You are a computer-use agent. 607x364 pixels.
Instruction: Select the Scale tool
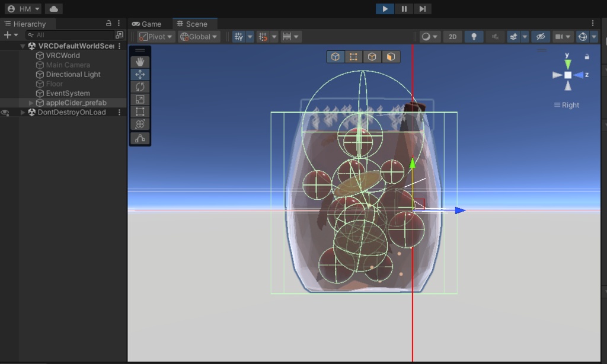click(140, 99)
